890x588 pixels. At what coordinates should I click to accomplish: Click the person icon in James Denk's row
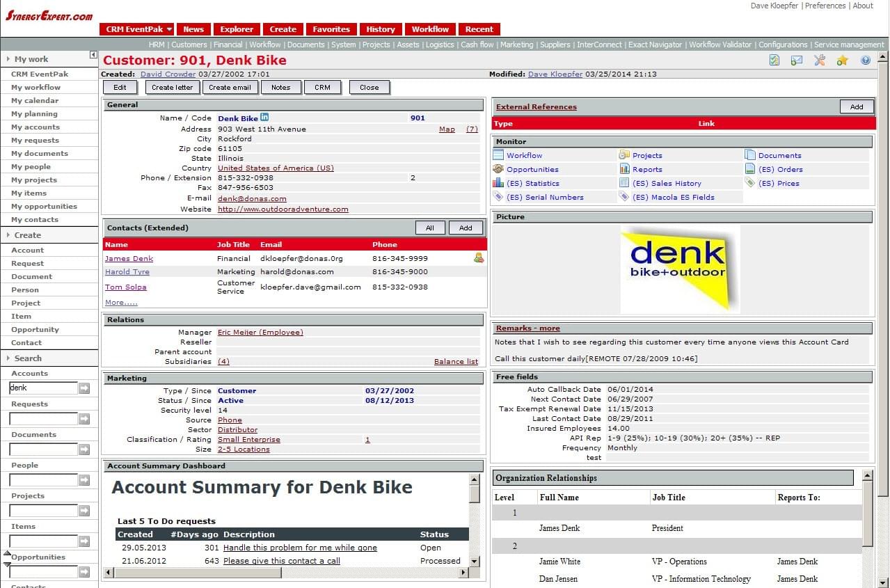(479, 257)
